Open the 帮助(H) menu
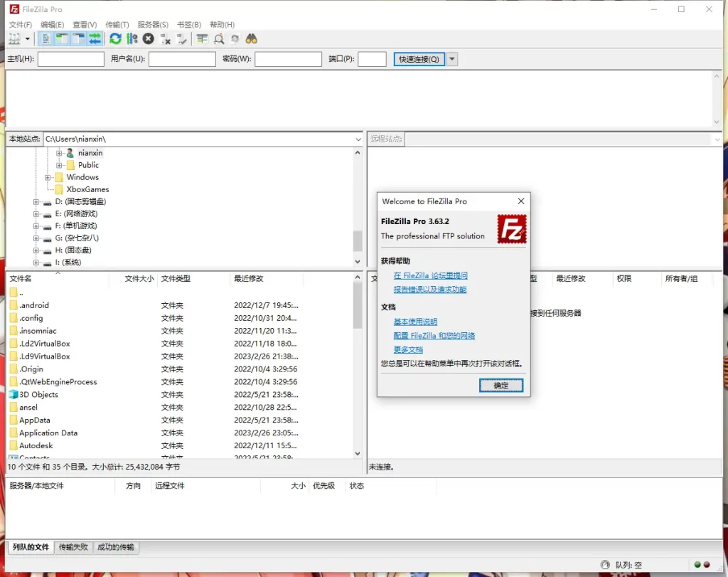The width and height of the screenshot is (728, 577). (222, 25)
